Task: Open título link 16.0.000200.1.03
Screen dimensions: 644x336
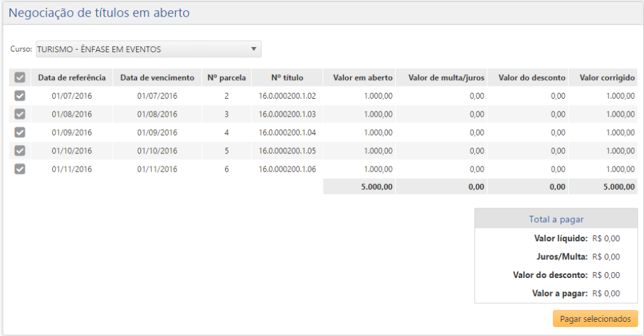Action: pos(287,114)
